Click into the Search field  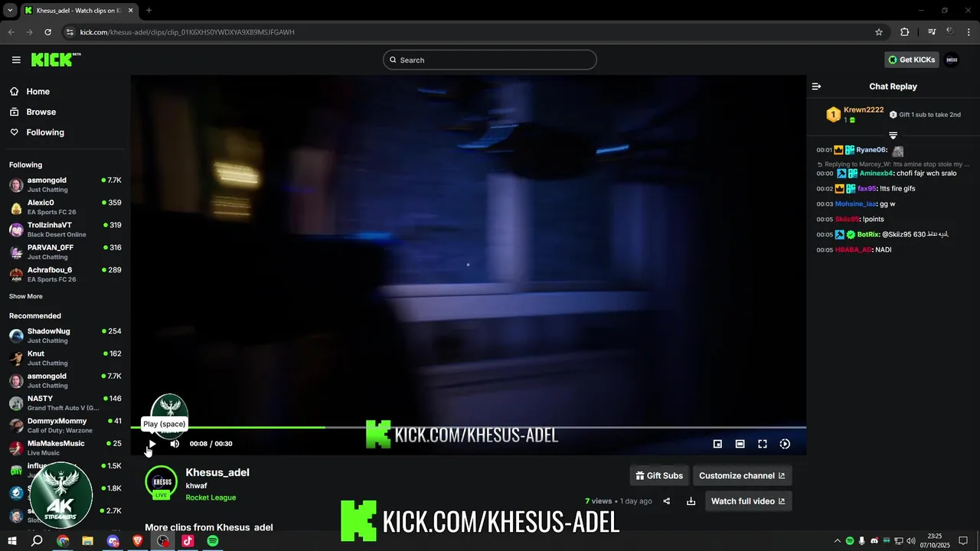[x=490, y=60]
